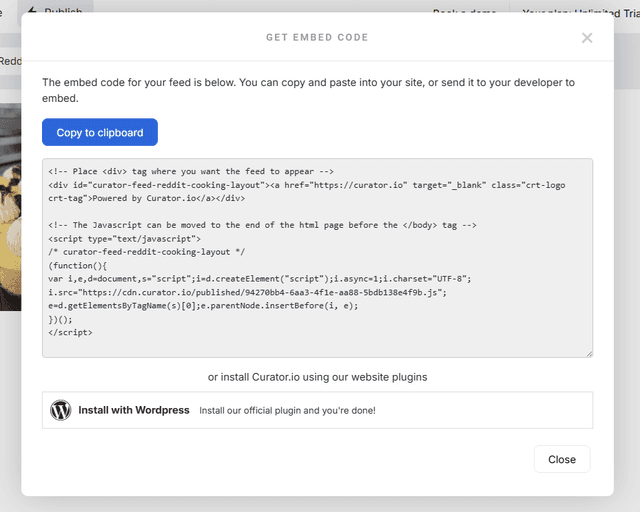Viewport: 640px width, 512px height.
Task: Click the Close button at bottom
Action: point(562,459)
